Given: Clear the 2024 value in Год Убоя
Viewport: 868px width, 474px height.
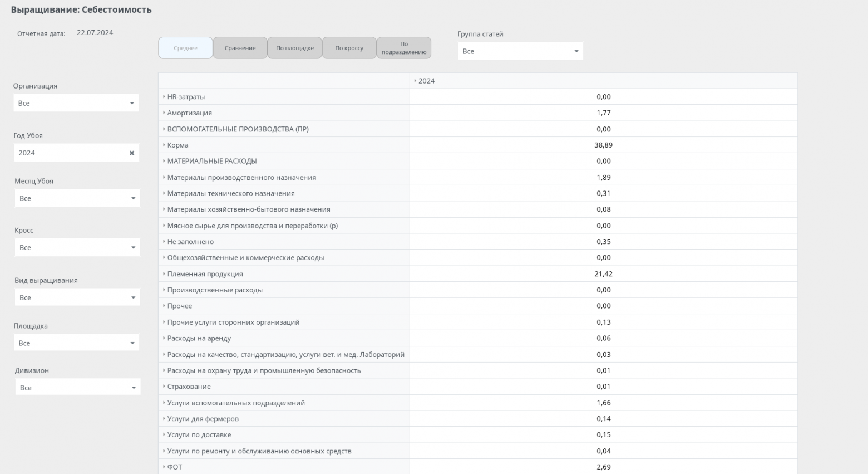Looking at the screenshot, I should coord(132,153).
